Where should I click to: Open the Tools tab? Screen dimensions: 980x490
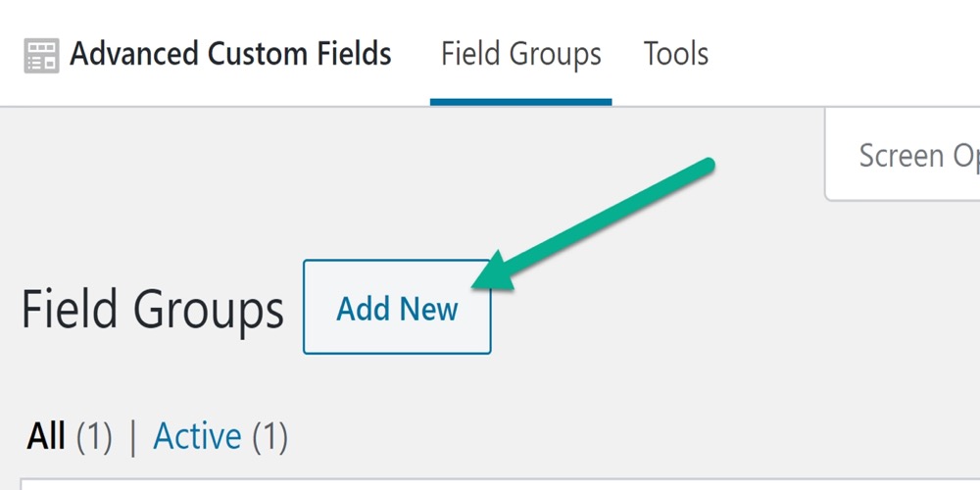675,54
